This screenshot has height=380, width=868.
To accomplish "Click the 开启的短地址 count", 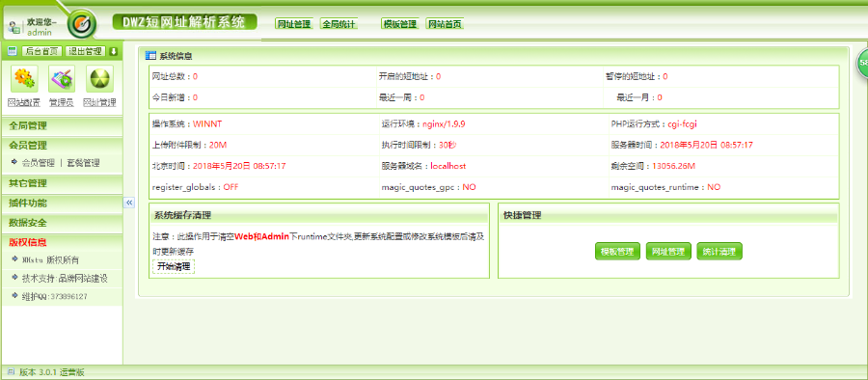I will 439,76.
